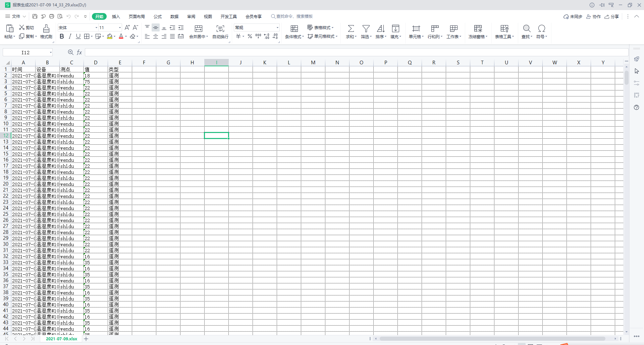
Task: Click the 冻结窗格 freeze panes icon
Action: point(478,28)
